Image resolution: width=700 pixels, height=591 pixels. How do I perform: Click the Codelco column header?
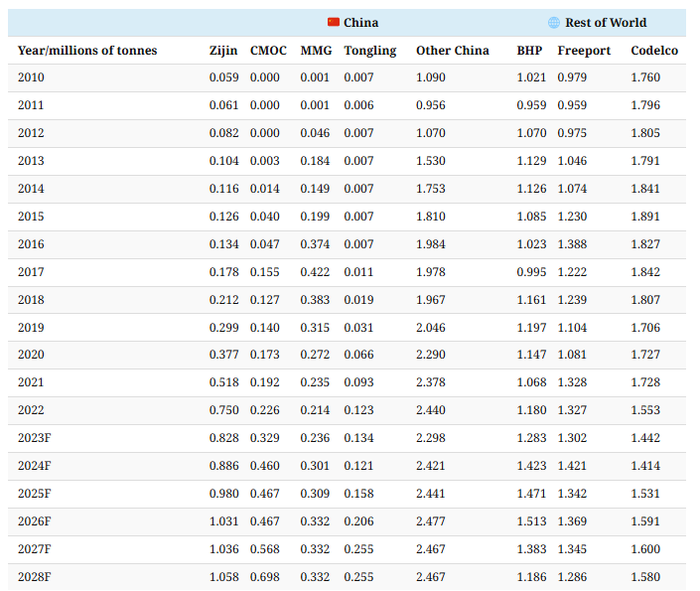click(654, 51)
